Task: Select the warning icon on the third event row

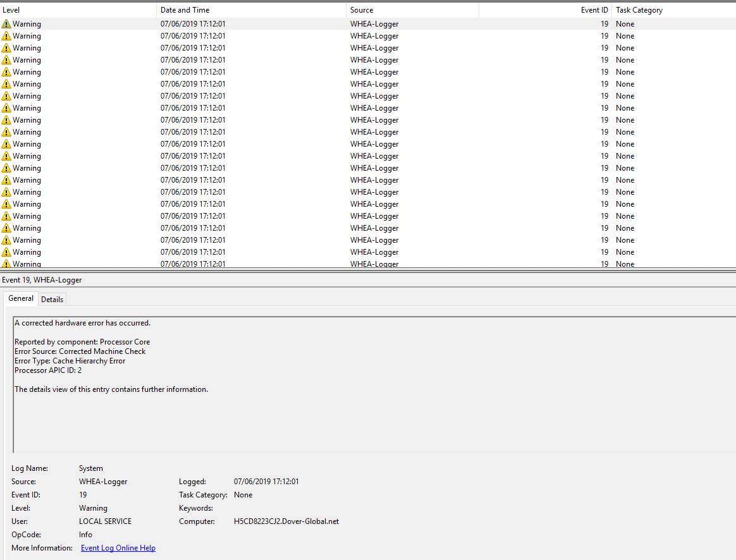Action: click(6, 47)
